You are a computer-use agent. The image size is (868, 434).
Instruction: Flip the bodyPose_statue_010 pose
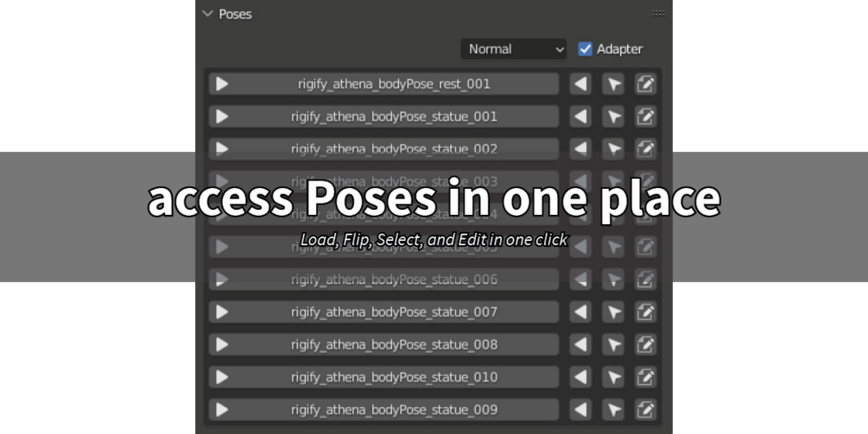[x=581, y=377]
